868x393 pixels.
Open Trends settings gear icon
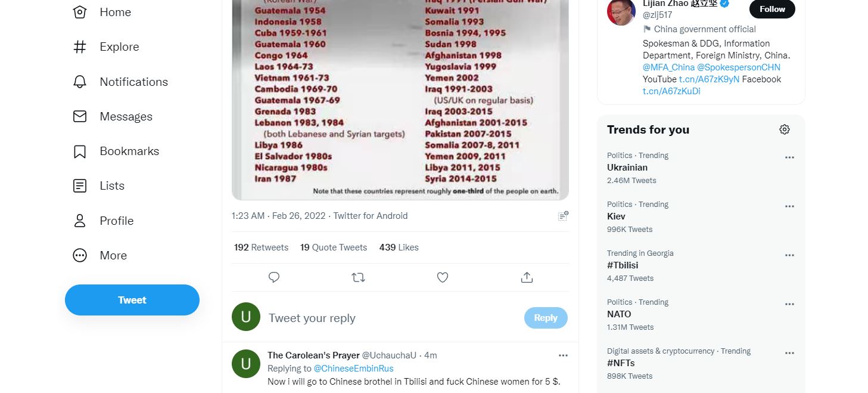(x=785, y=129)
